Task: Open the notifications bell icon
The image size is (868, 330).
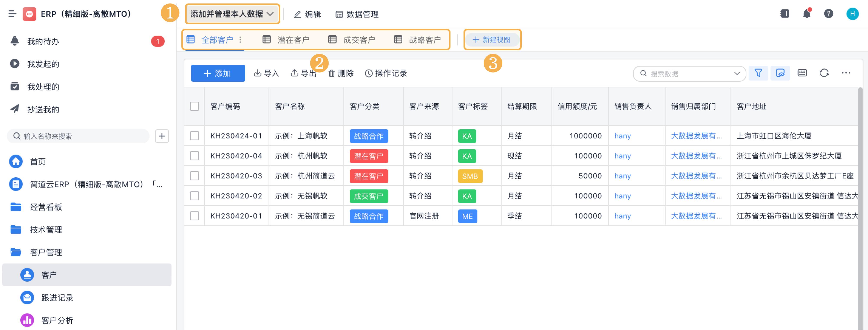Action: (x=807, y=13)
